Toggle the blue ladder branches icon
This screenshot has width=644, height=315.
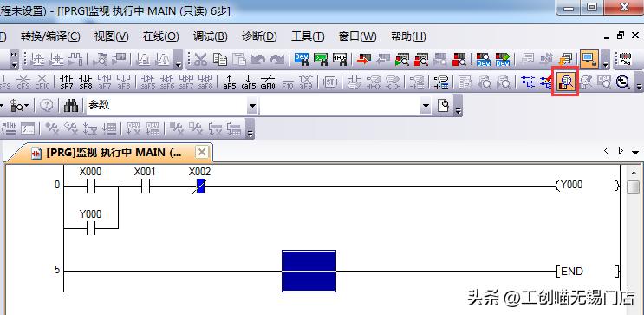527,82
